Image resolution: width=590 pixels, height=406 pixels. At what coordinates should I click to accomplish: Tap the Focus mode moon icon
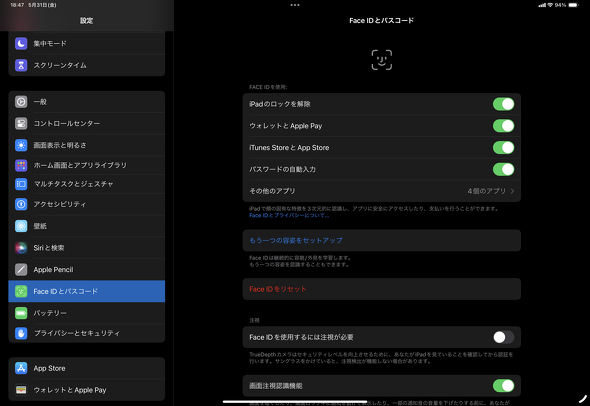point(21,44)
